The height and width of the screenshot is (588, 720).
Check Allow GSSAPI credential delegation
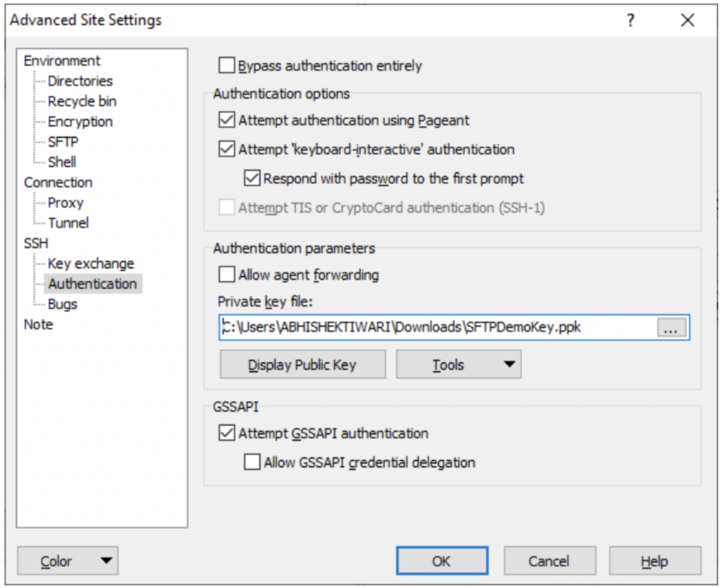[252, 462]
